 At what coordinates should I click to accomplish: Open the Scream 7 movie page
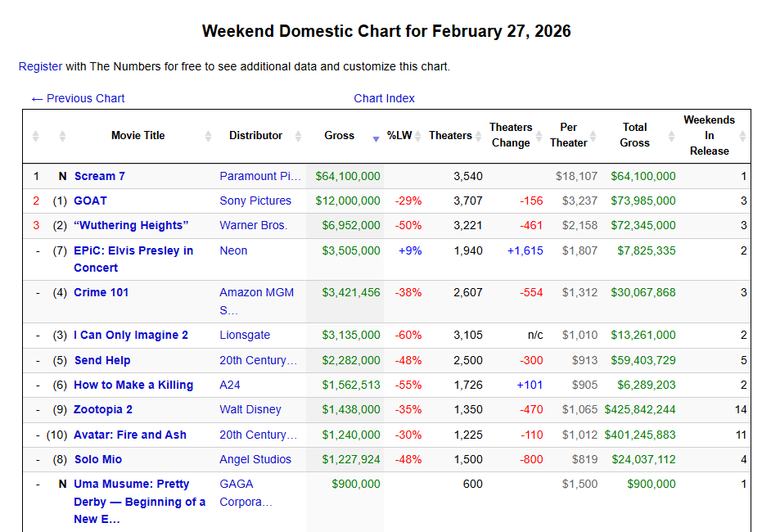tap(100, 176)
